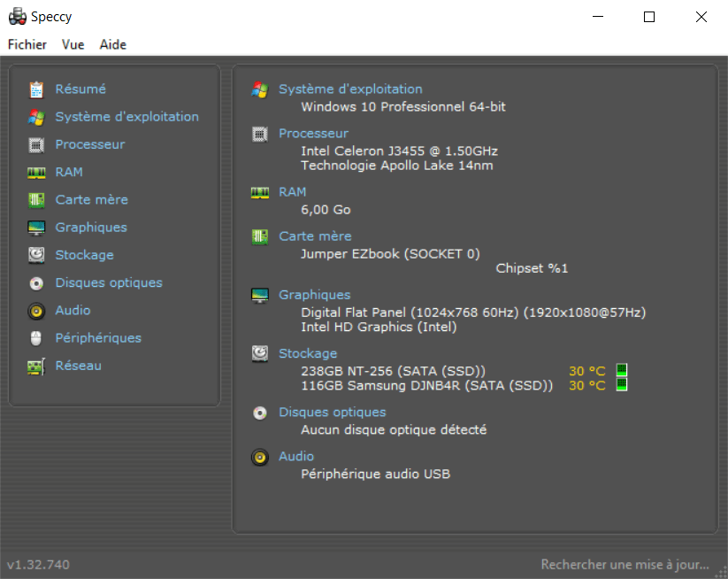Click the version number v1.32.740
The width and height of the screenshot is (728, 579).
[x=38, y=565]
